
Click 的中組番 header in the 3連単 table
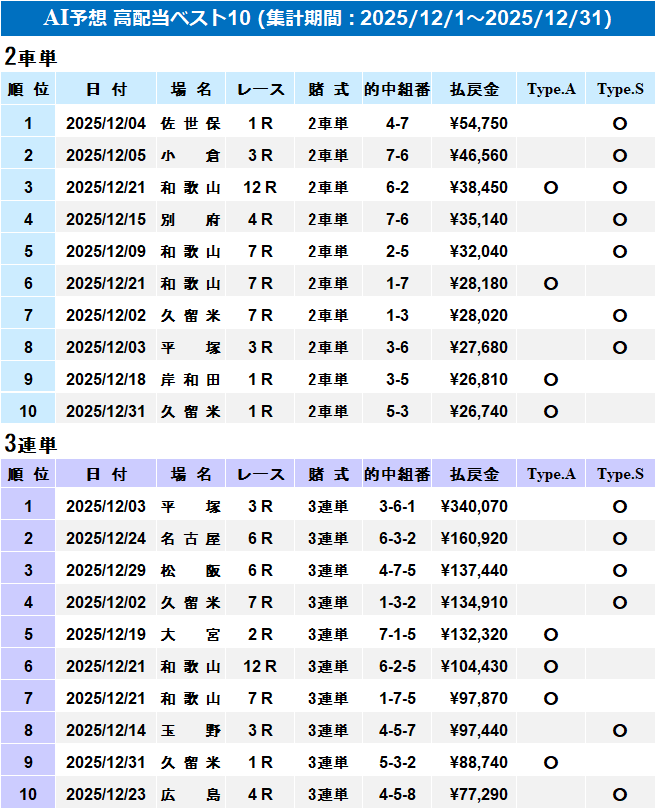coord(397,474)
